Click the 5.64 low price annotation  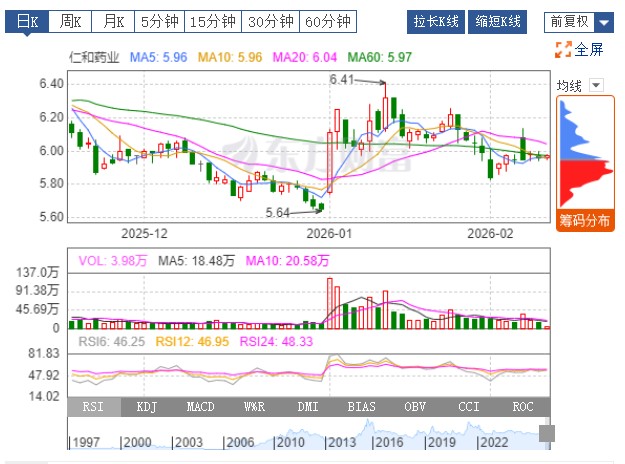pyautogui.click(x=277, y=212)
